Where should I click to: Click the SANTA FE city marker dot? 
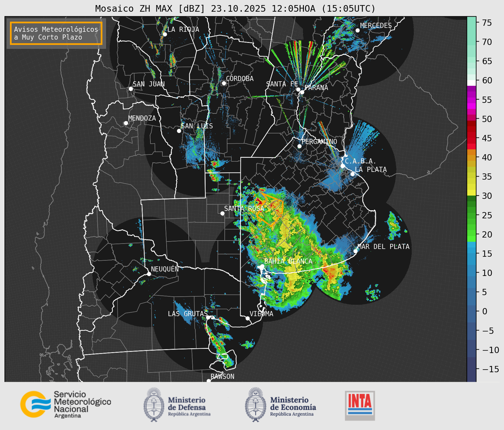pyautogui.click(x=298, y=89)
